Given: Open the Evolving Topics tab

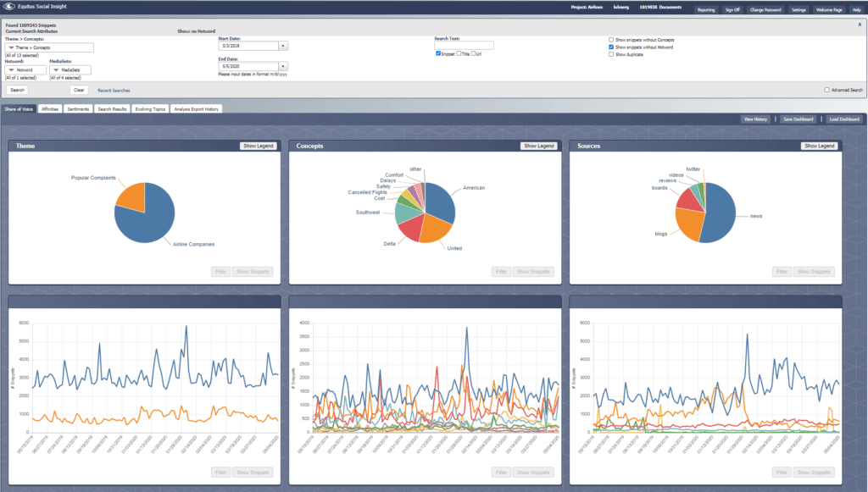Looking at the screenshot, I should pos(151,109).
